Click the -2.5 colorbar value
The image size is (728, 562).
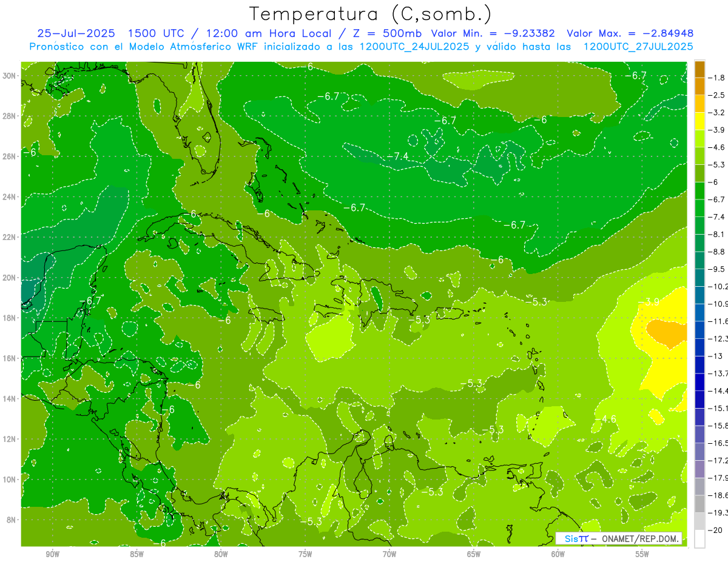(x=718, y=95)
